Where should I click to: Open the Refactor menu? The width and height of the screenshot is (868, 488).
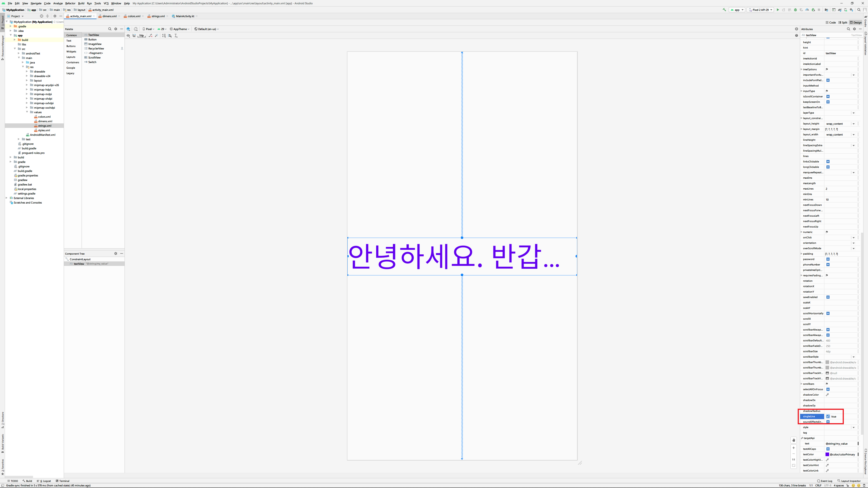(70, 3)
